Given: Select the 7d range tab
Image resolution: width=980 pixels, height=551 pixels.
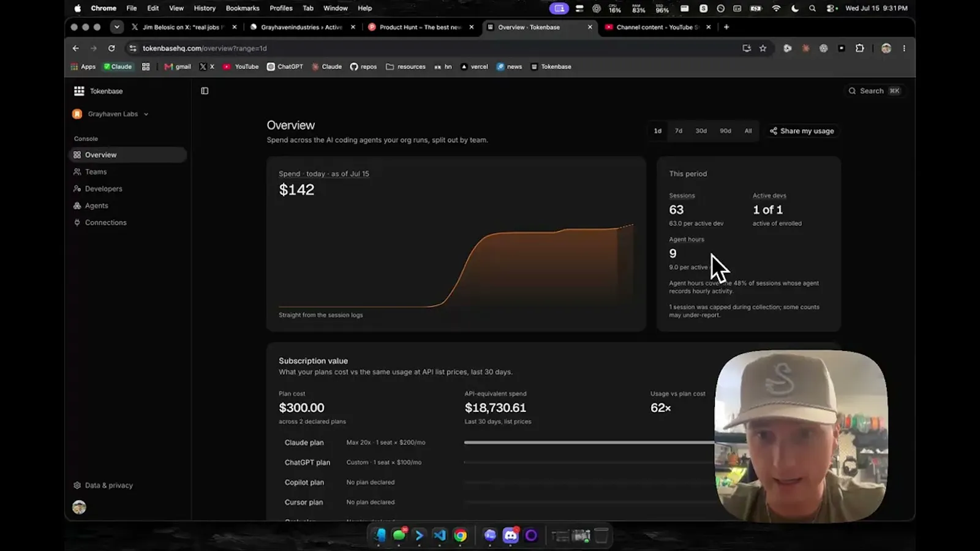Looking at the screenshot, I should click(679, 130).
